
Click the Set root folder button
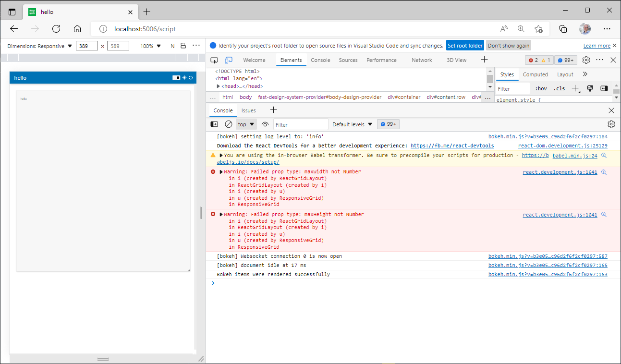(465, 45)
